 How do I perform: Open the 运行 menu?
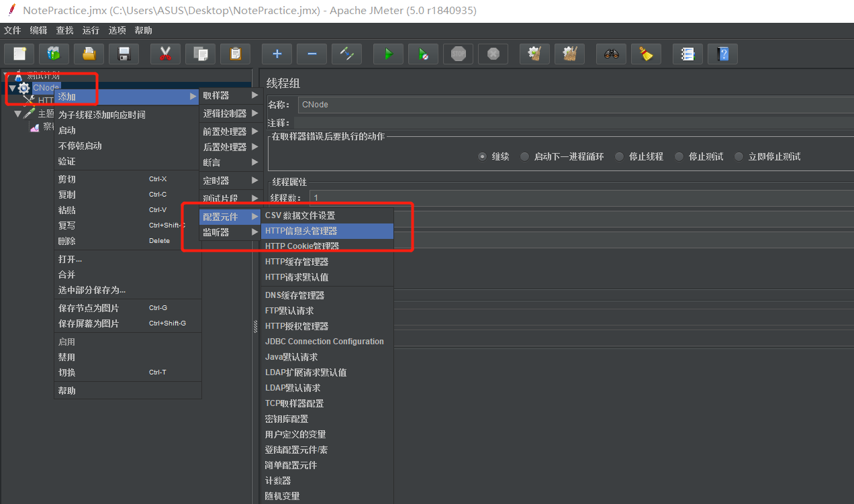91,30
